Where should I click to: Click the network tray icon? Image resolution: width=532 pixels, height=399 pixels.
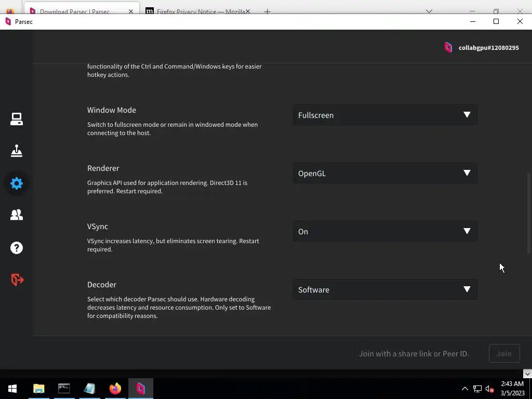tap(477, 389)
